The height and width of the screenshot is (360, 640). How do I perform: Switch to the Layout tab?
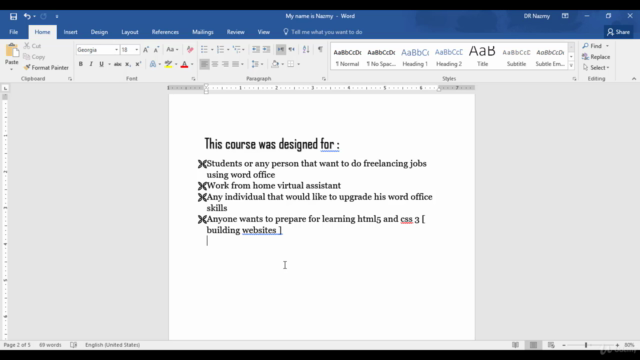[x=129, y=32]
